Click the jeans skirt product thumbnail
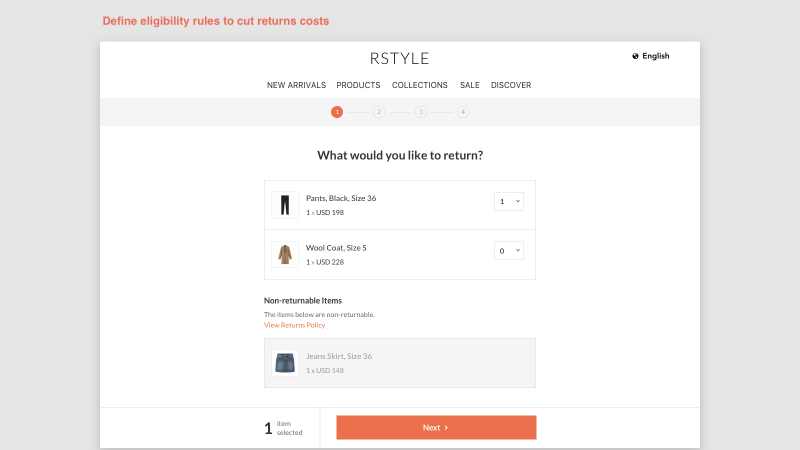This screenshot has height=450, width=800. (285, 363)
